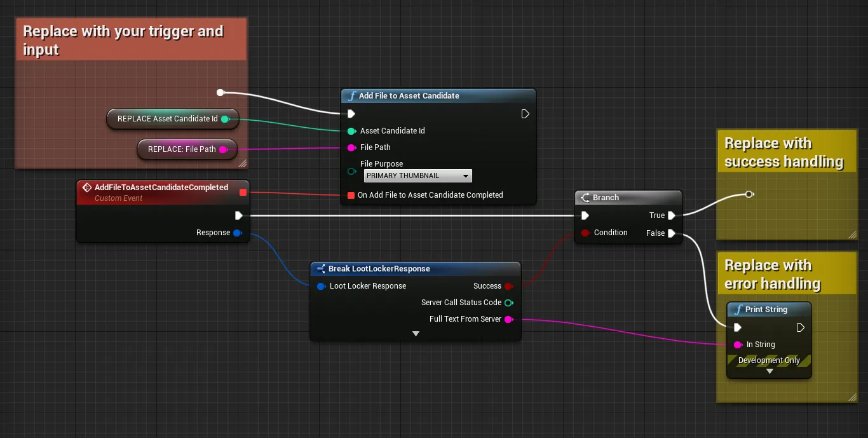Click the resize handle of the error handling comment box
Screen dimensions: 868x438
(x=851, y=397)
